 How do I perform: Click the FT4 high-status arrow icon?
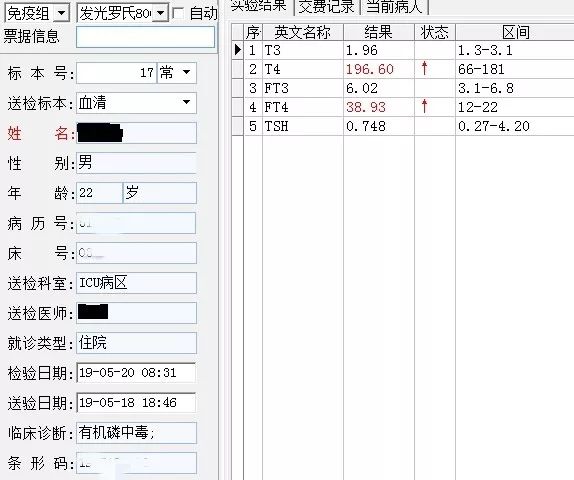tap(424, 106)
